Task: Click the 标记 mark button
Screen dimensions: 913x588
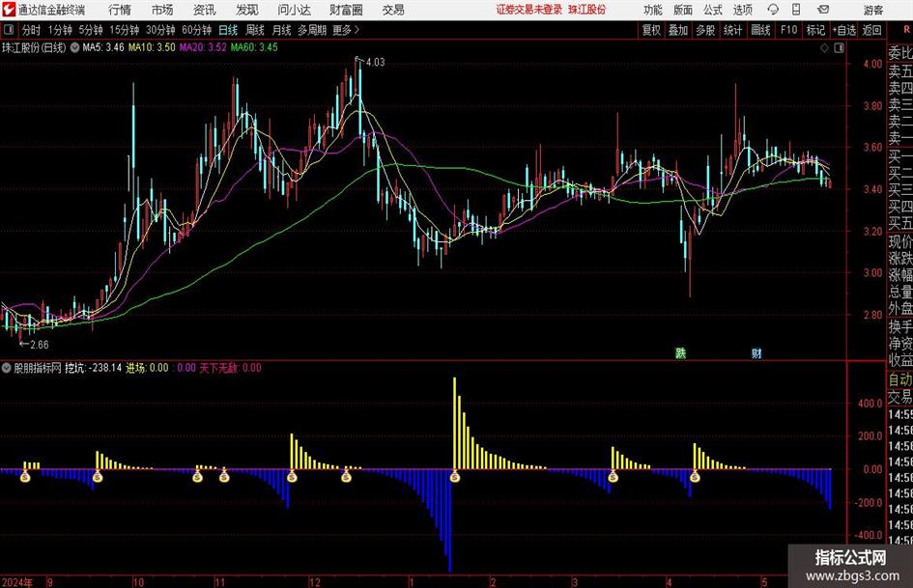Action: (815, 30)
